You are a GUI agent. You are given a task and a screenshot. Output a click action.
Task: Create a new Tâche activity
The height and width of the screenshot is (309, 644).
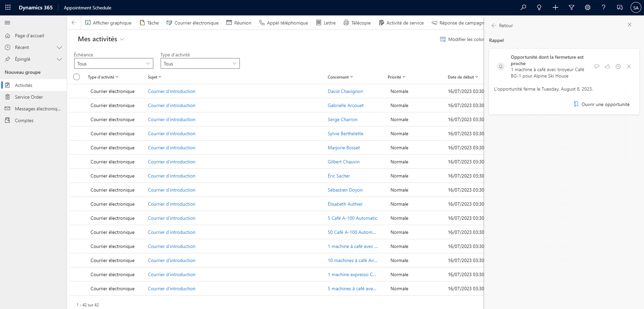click(149, 23)
